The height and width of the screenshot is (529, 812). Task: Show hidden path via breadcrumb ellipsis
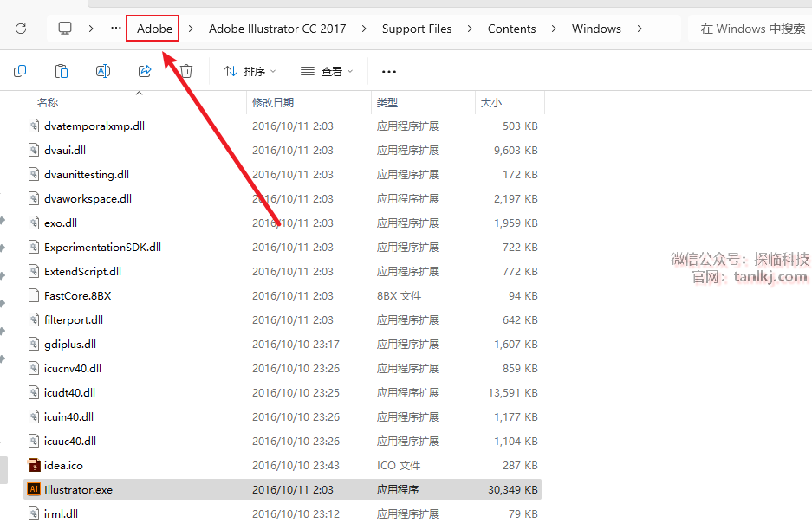[x=116, y=29]
